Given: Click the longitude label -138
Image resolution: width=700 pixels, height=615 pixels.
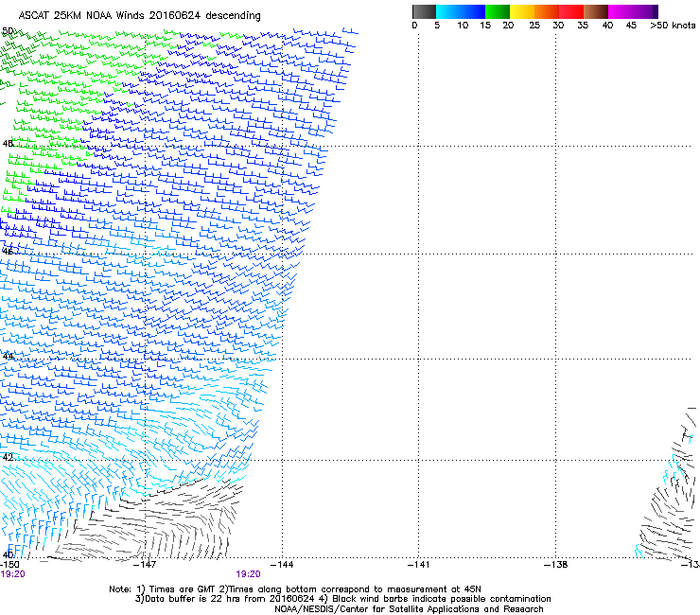Looking at the screenshot, I should tap(556, 565).
